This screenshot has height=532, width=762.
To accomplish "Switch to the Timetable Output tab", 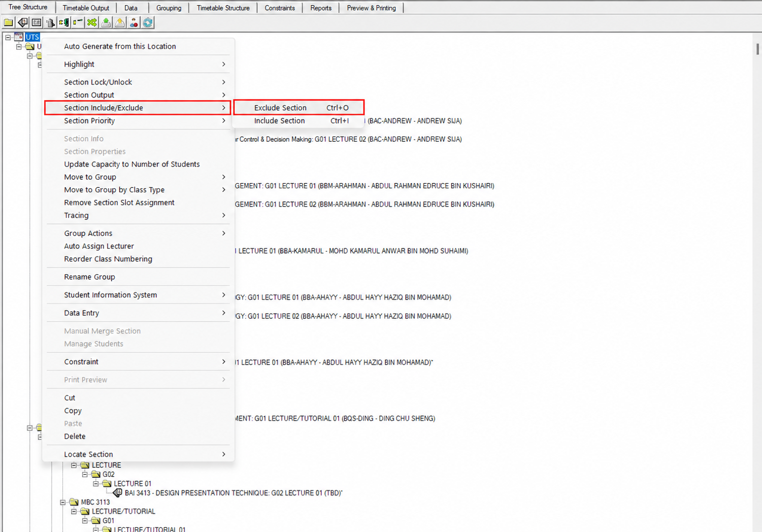I will point(86,8).
